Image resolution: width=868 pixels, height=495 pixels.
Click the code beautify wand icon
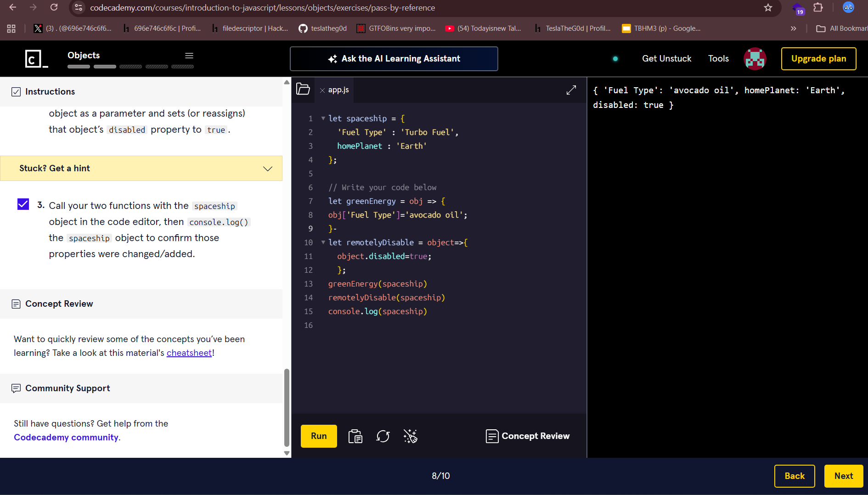[x=410, y=436]
